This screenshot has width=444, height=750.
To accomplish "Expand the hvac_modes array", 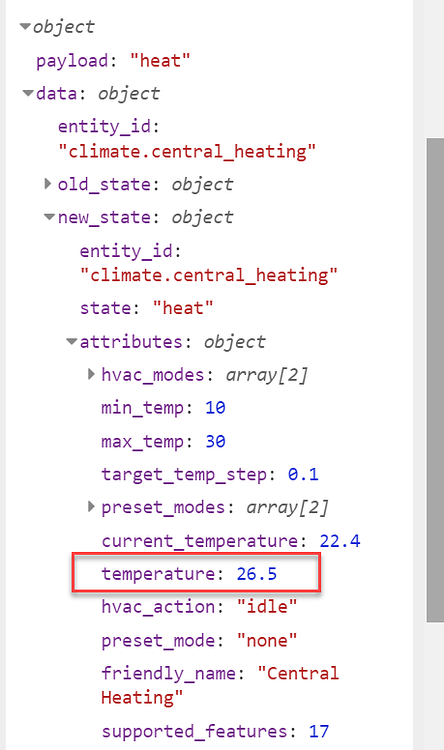I will [x=91, y=374].
